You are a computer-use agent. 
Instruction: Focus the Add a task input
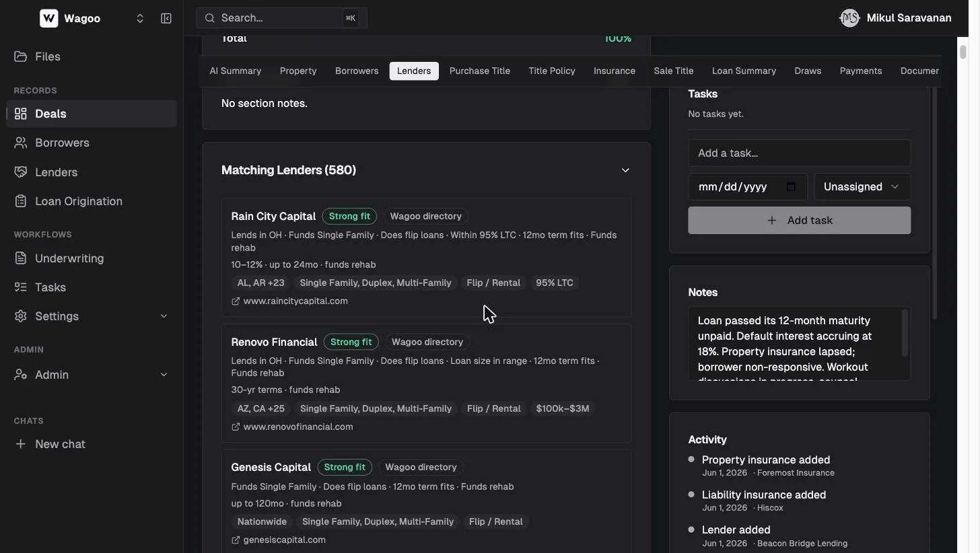coord(800,153)
